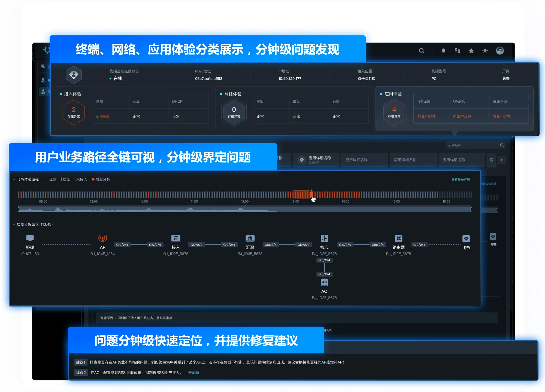Open notifications bell icon
Viewport: 545px width, 392px height.
coord(443,51)
